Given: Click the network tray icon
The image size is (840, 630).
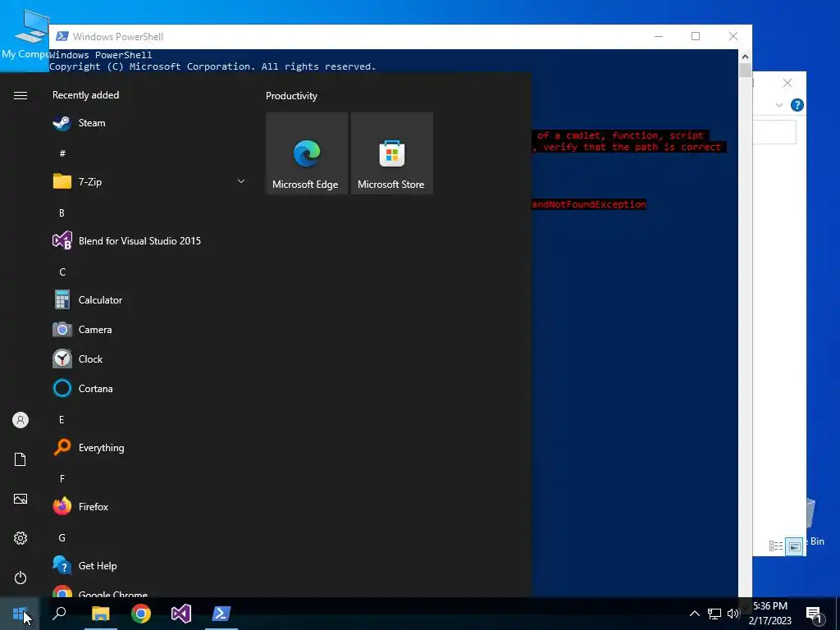Looking at the screenshot, I should click(714, 614).
